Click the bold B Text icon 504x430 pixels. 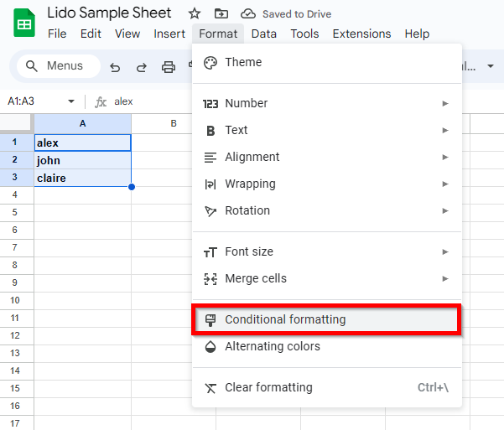pyautogui.click(x=210, y=131)
